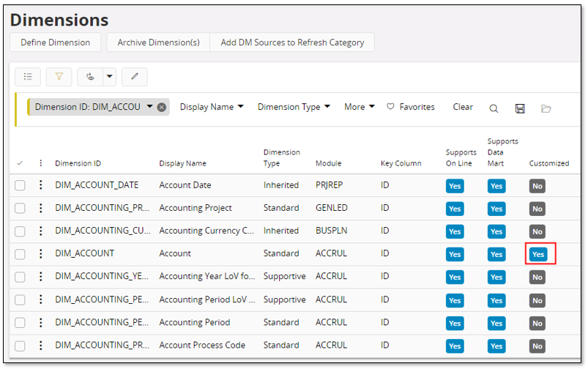The image size is (588, 369).
Task: Click the Customized No badge for DIM_ACCOUNT_DATE
Action: [537, 186]
